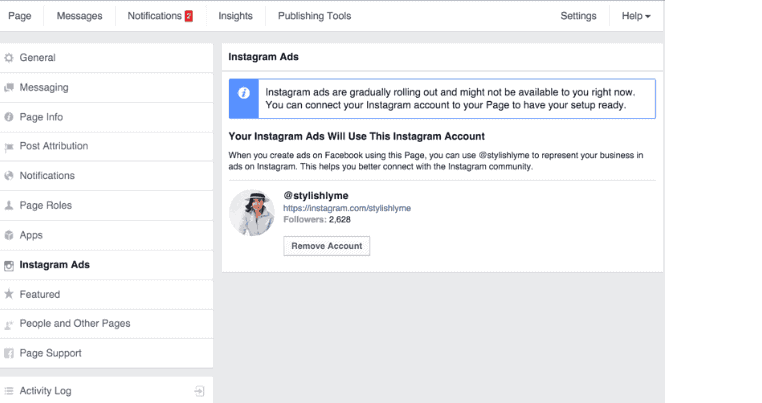Viewport: 762px width, 403px height.
Task: Click the Page Info icon in sidebar
Action: coord(9,117)
